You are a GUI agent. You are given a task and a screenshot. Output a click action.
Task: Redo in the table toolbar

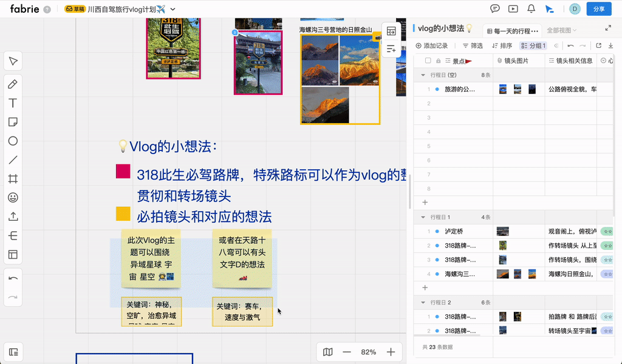point(583,45)
